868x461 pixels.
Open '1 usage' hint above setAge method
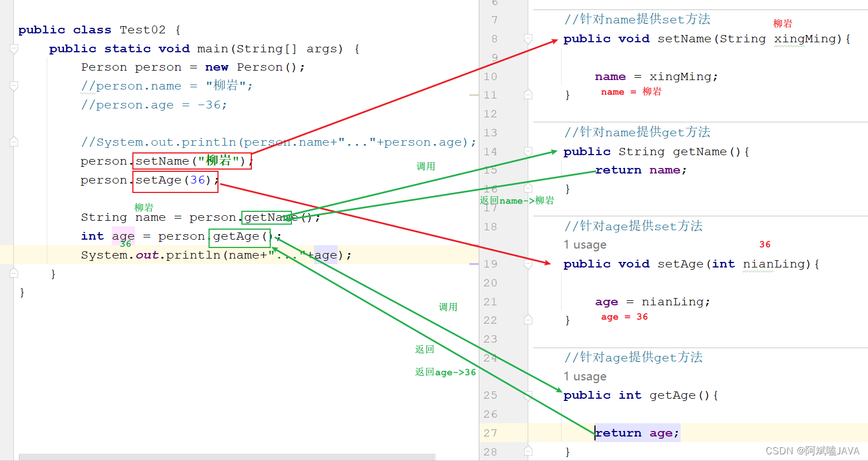(x=585, y=245)
